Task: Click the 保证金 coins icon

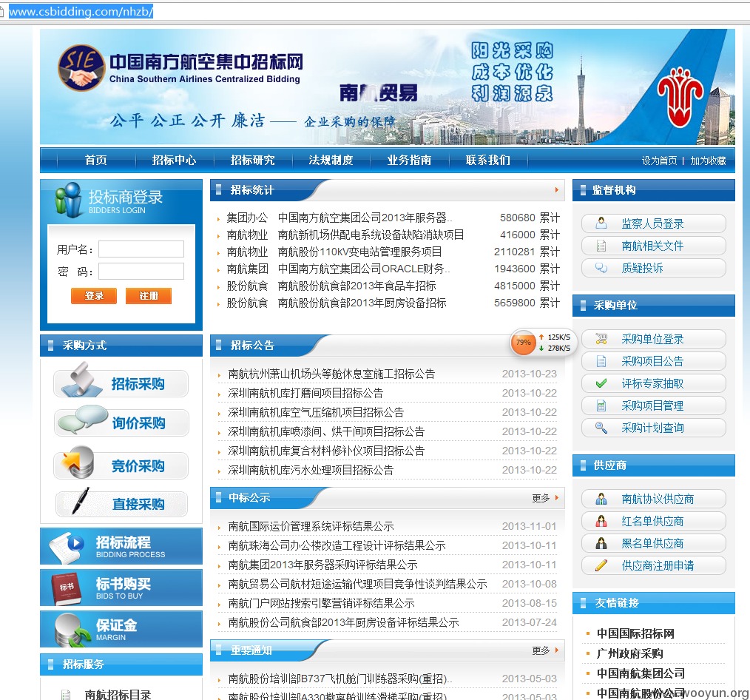Action: point(72,630)
